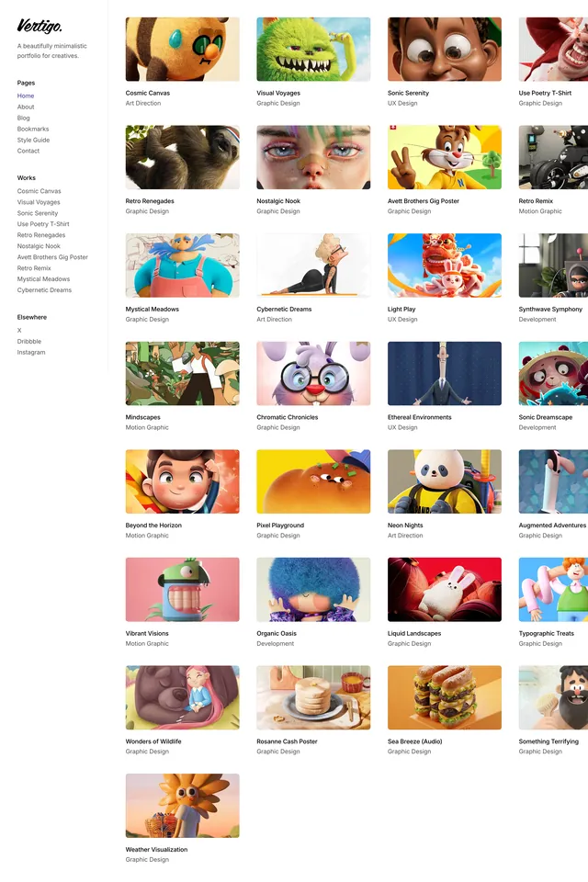Open the Wonders of Wildlife bear thumbnail
Screen dimensions: 588x882
182,697
